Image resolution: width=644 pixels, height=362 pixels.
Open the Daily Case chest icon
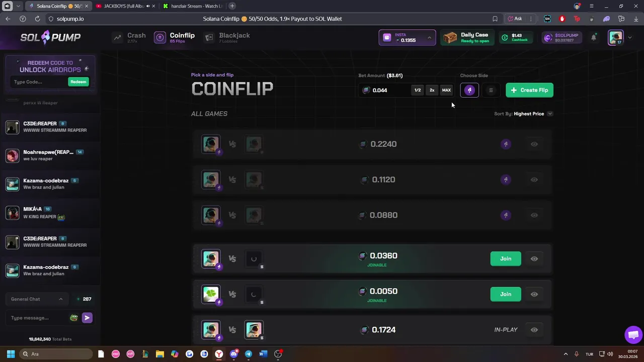450,38
